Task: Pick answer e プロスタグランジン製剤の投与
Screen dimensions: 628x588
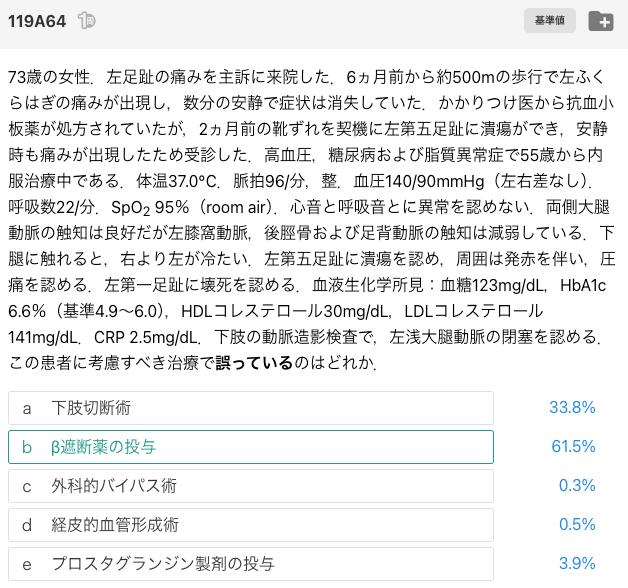Action: (251, 564)
